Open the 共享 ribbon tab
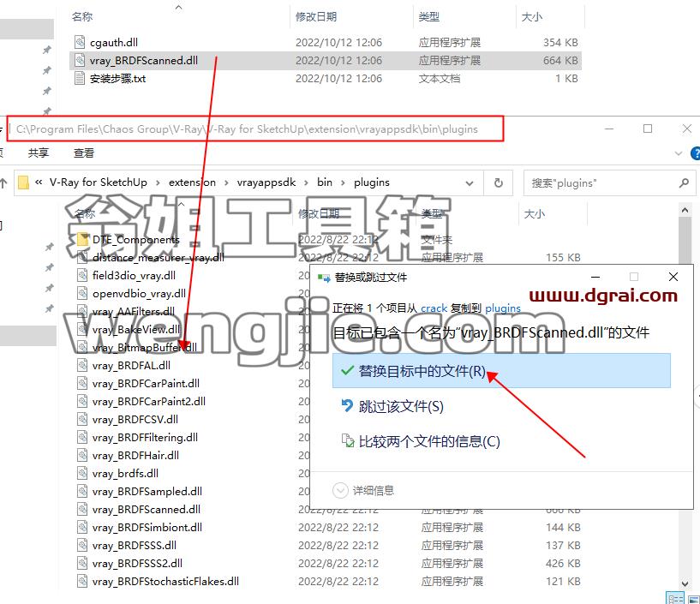This screenshot has width=700, height=604. [38, 153]
